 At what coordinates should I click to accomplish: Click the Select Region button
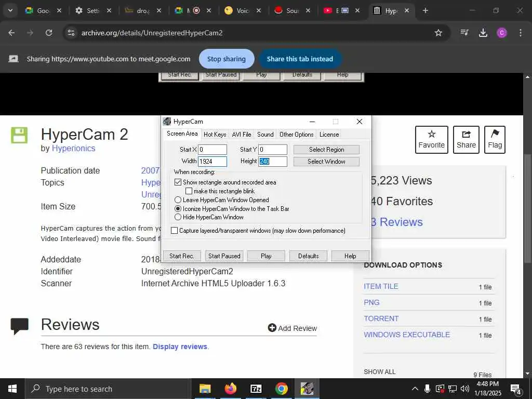click(x=326, y=150)
